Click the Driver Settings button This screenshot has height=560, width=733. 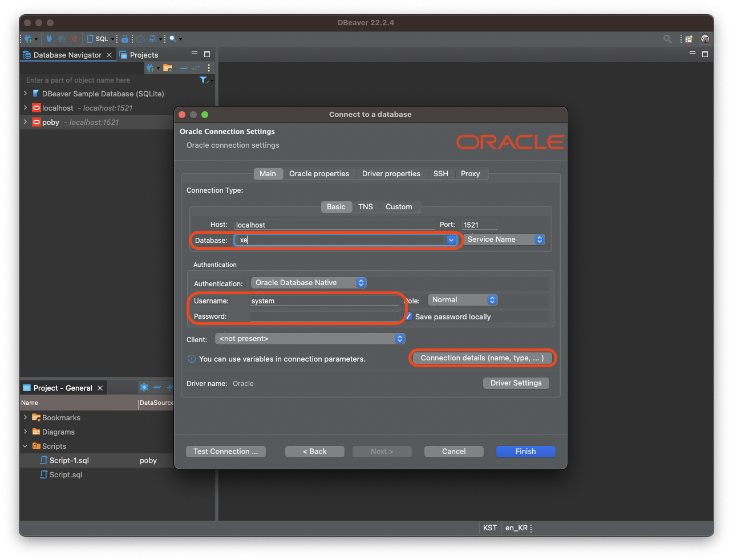click(516, 383)
